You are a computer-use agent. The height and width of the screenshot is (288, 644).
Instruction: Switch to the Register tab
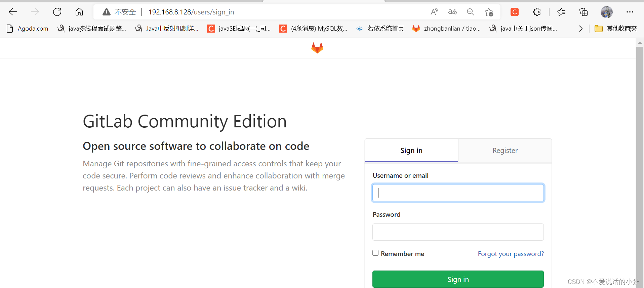pyautogui.click(x=505, y=151)
